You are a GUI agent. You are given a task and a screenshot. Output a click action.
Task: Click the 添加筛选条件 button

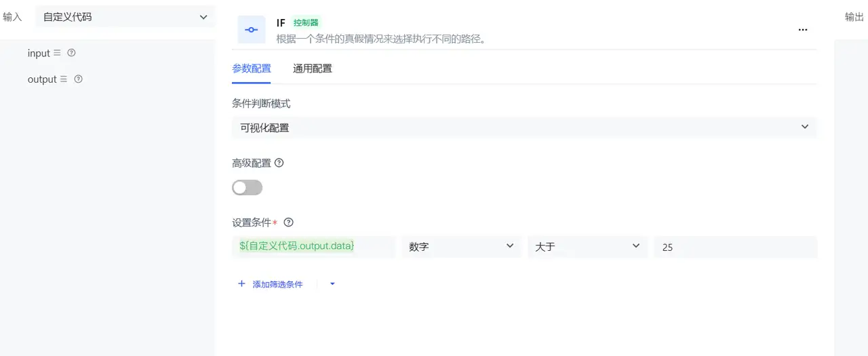(270, 284)
